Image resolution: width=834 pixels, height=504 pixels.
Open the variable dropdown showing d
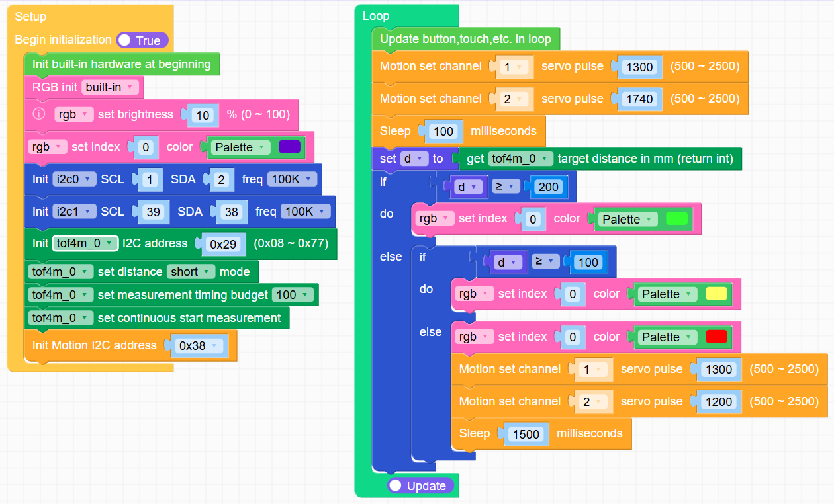[x=469, y=187]
